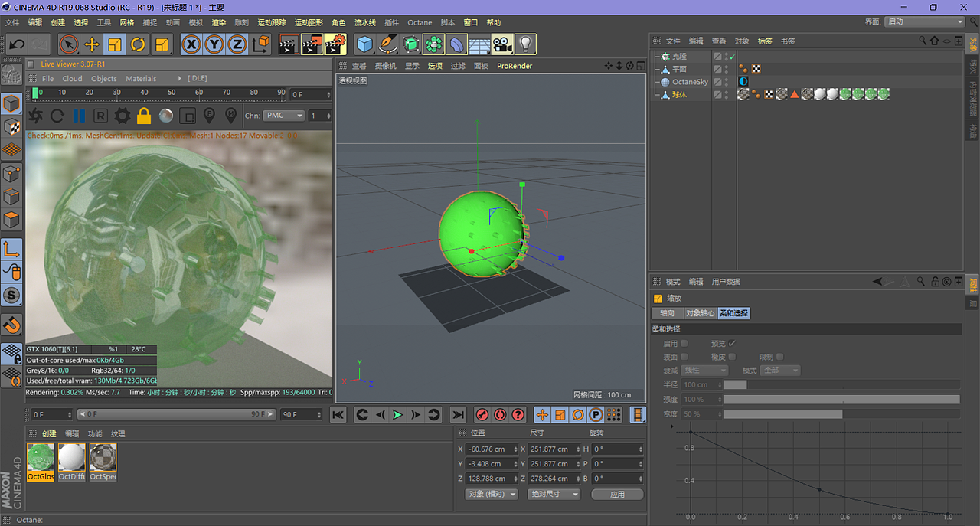
Task: Select the Scale tool in the toolbar
Action: click(x=116, y=44)
